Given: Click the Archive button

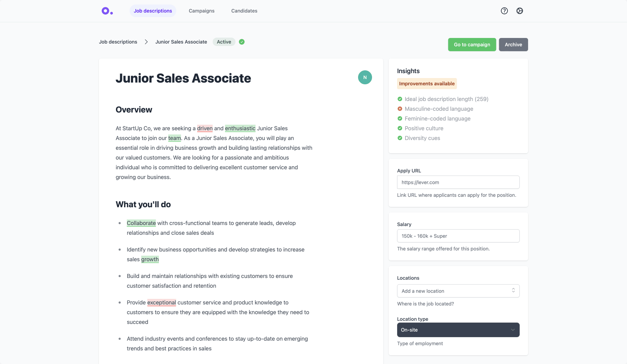Looking at the screenshot, I should [x=513, y=45].
